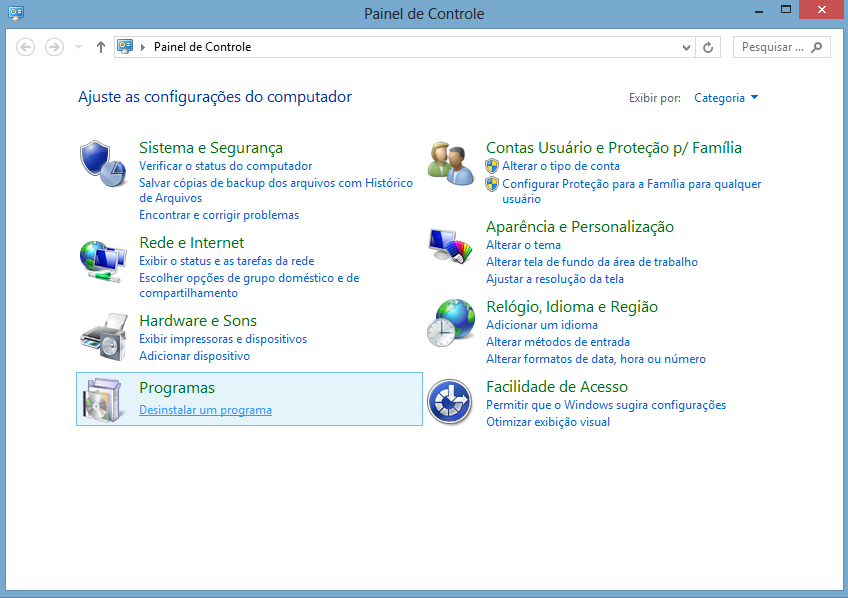Click Alterar métodos de entrada

tap(558, 342)
